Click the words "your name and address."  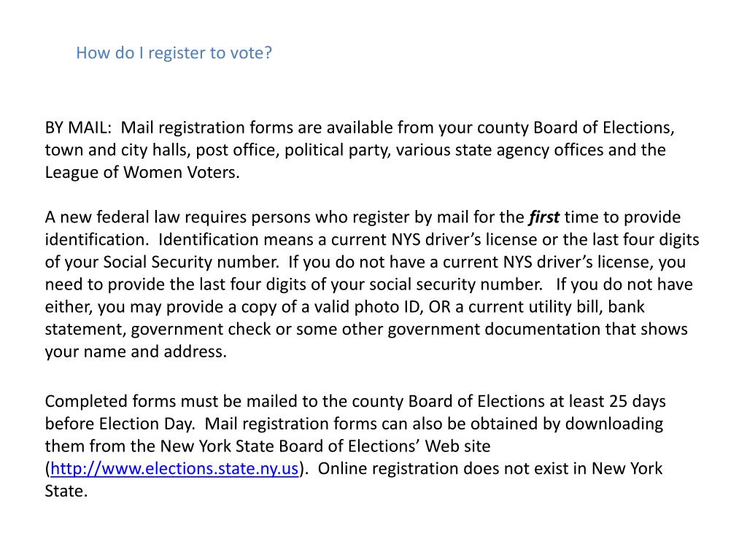click(x=136, y=351)
